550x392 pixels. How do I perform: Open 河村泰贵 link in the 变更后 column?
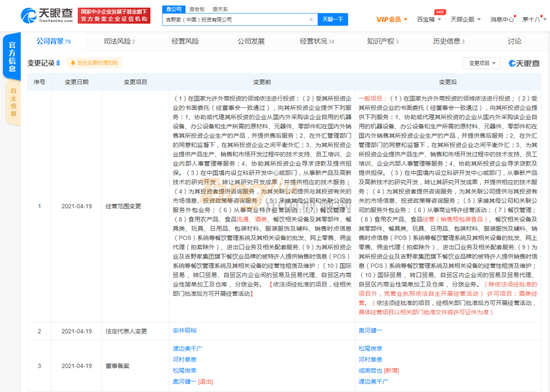370,359
